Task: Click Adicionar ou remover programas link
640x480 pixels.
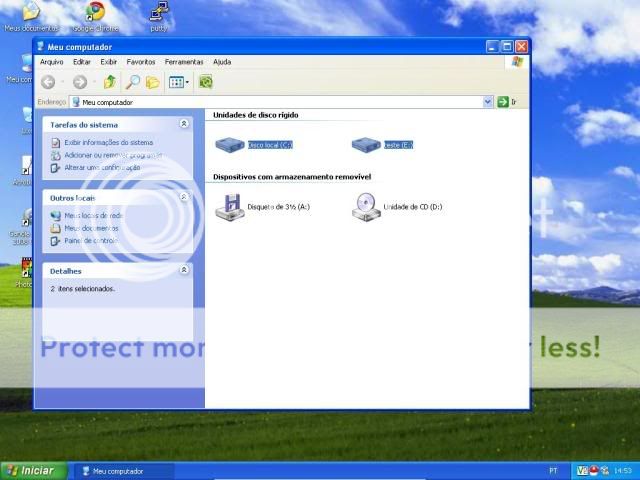Action: 113,155
